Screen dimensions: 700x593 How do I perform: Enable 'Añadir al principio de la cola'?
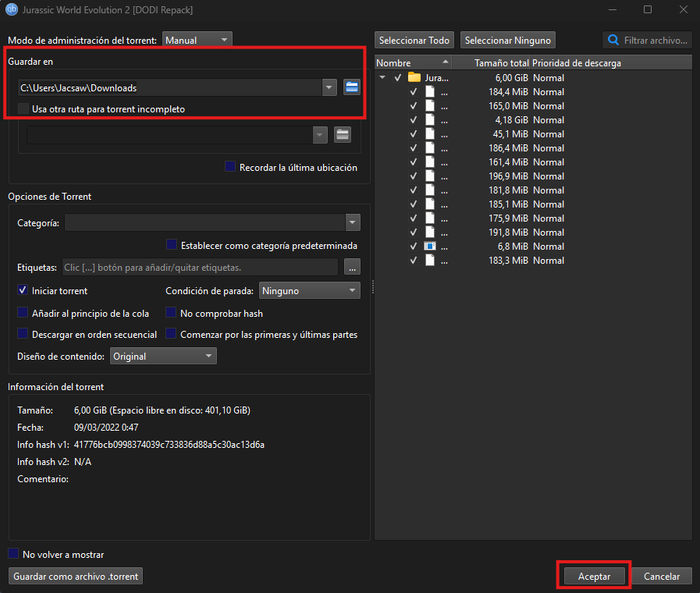pos(23,312)
